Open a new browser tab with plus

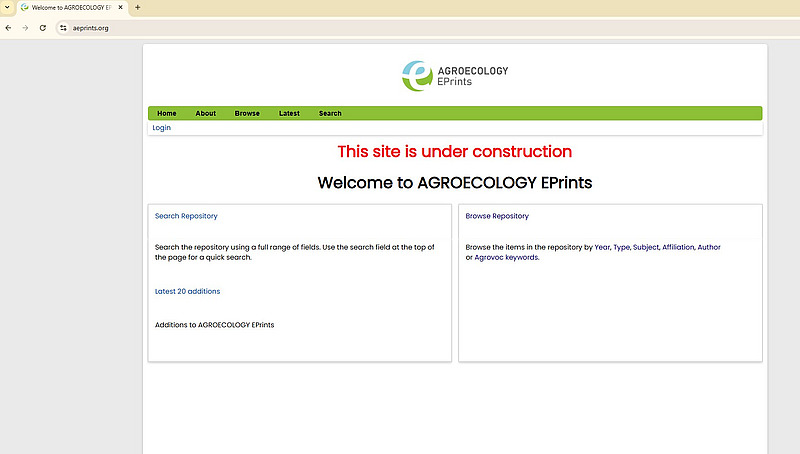[x=137, y=8]
